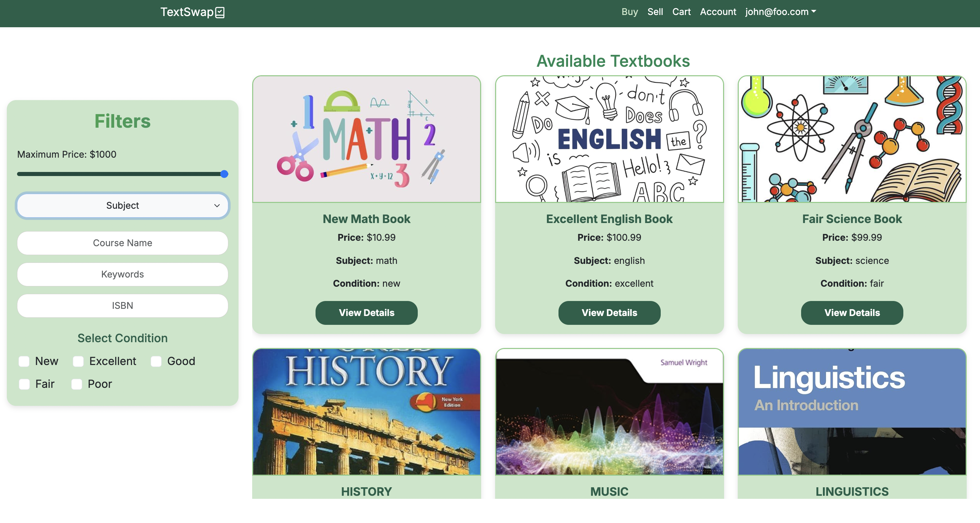Open the English book cover image
The height and width of the screenshot is (523, 980).
[609, 139]
